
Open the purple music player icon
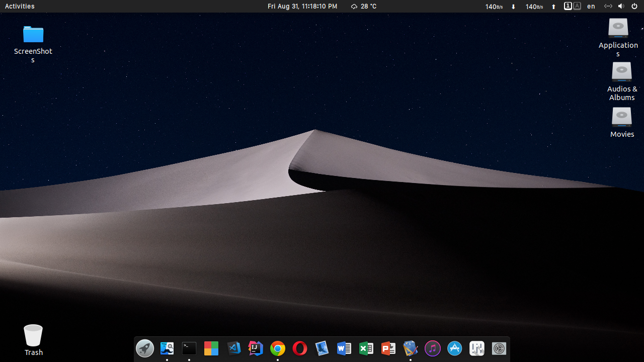(x=433, y=348)
